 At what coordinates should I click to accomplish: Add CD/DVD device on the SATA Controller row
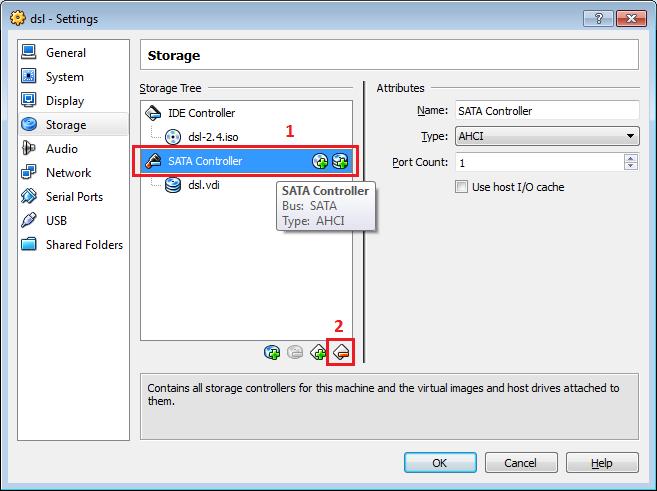click(x=320, y=161)
